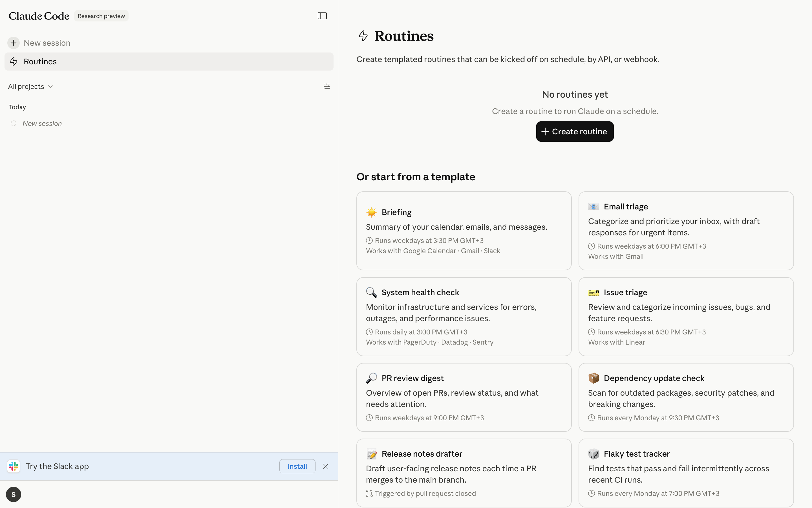
Task: Click 'Runs every Monday at 9:30 PM GMT+3'
Action: click(x=658, y=418)
